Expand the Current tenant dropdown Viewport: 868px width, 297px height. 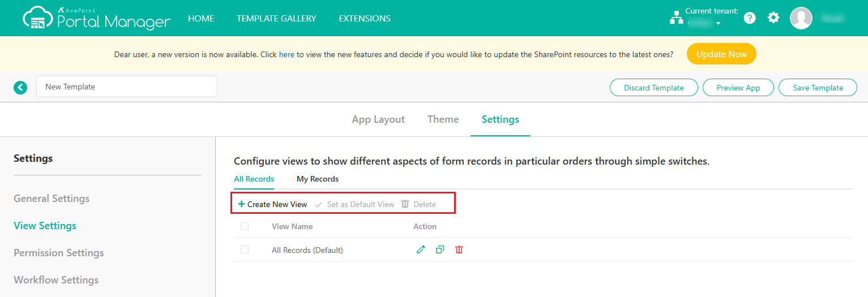pos(718,24)
